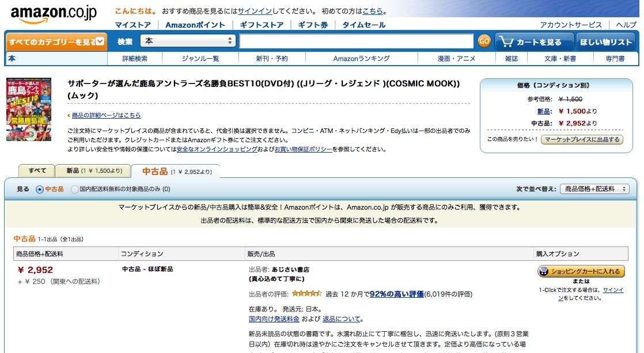644x353 pixels.
Task: Click マーケットプレイスに出品する button
Action: coord(582,139)
